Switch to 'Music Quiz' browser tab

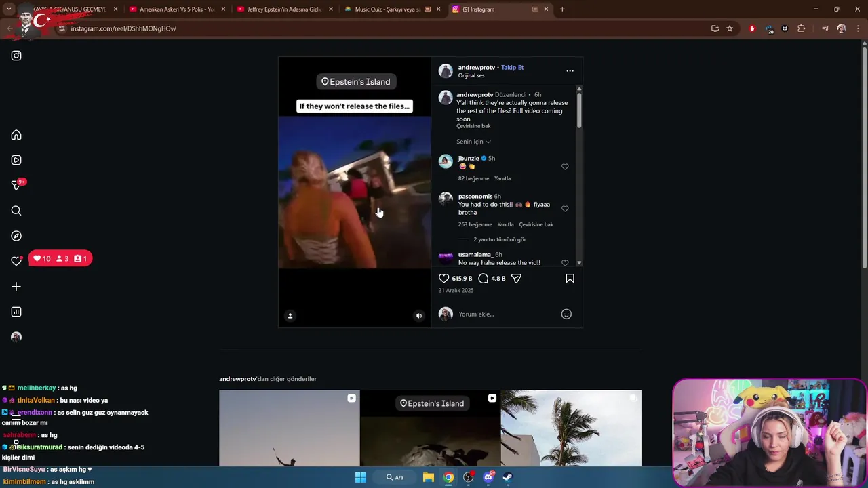pos(392,9)
